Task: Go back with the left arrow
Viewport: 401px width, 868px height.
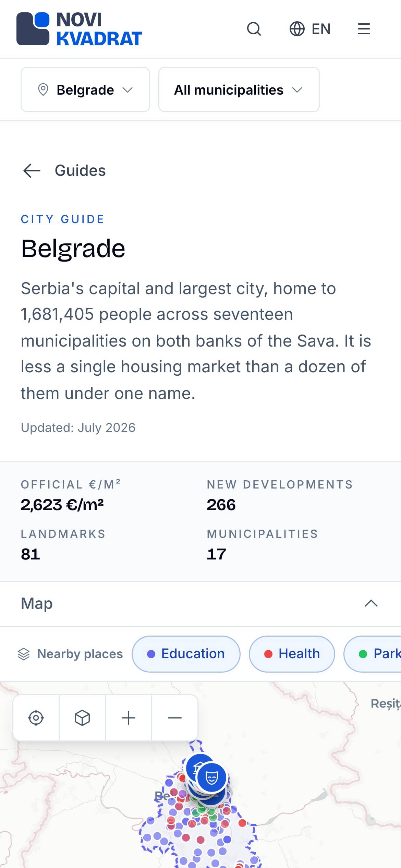Action: click(x=32, y=170)
